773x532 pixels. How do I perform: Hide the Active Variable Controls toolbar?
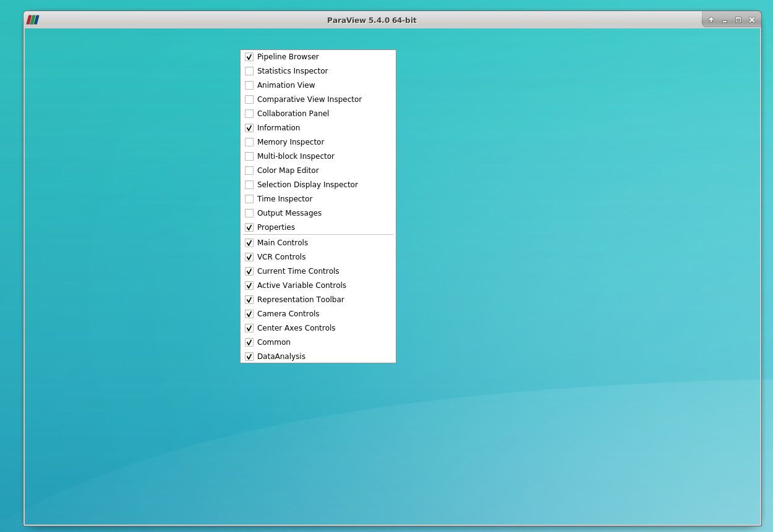pos(318,285)
